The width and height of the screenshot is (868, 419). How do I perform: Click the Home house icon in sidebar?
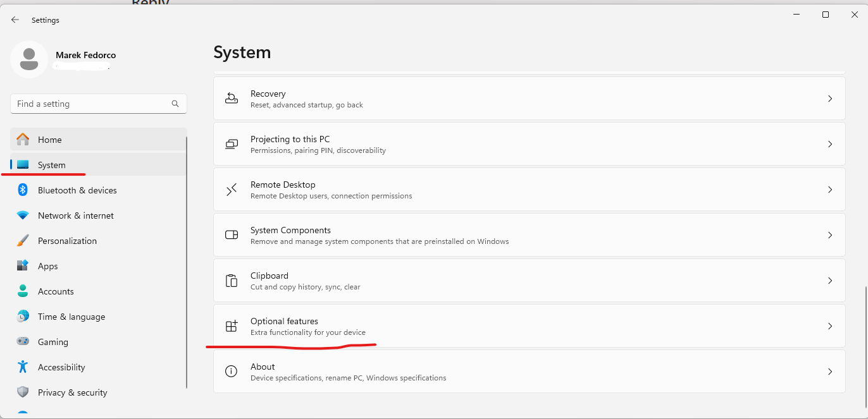pos(23,140)
